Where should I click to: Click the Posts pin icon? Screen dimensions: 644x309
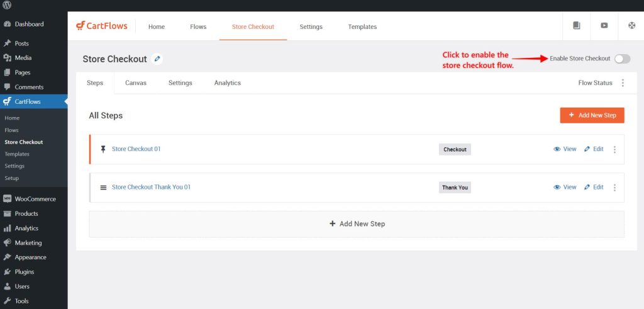(x=7, y=43)
